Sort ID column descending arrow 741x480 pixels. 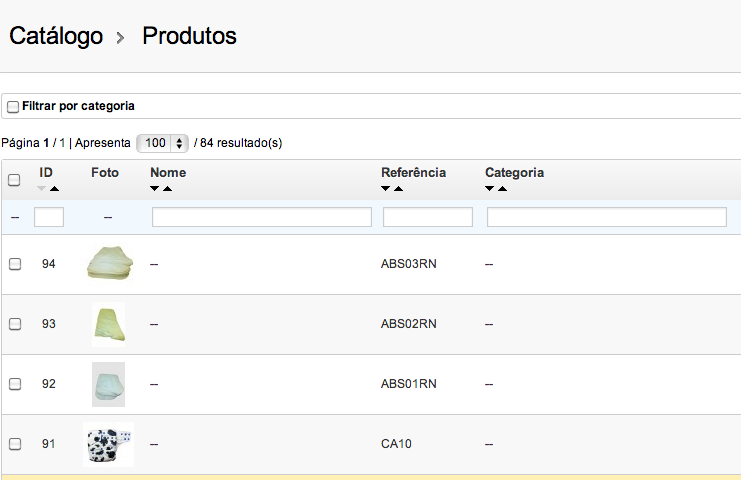(x=42, y=188)
